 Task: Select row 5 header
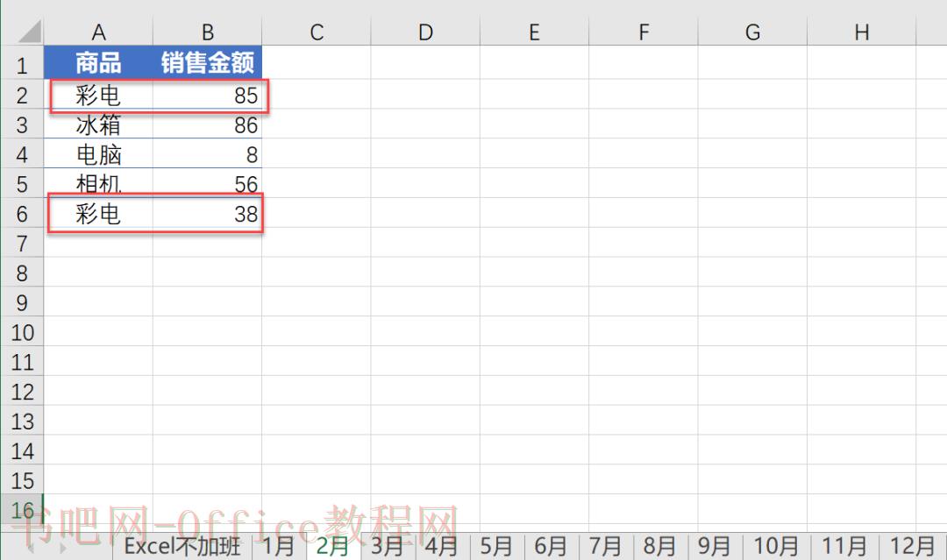pyautogui.click(x=22, y=183)
